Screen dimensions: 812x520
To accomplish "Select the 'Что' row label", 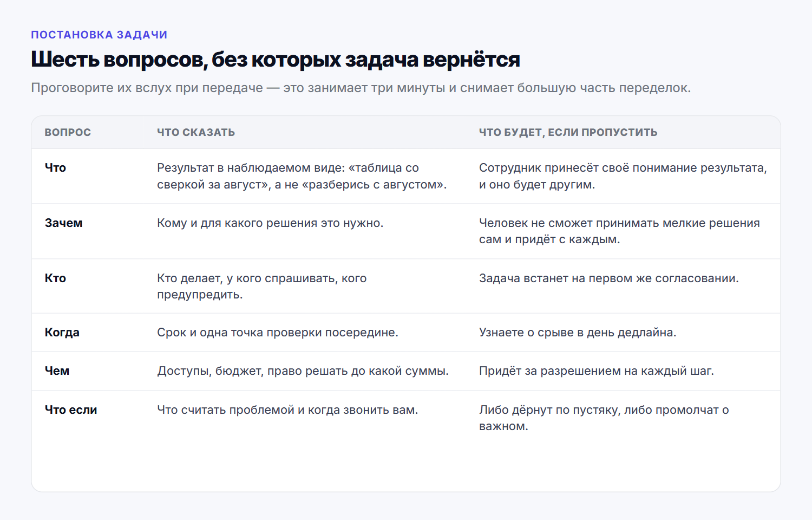I will click(55, 168).
